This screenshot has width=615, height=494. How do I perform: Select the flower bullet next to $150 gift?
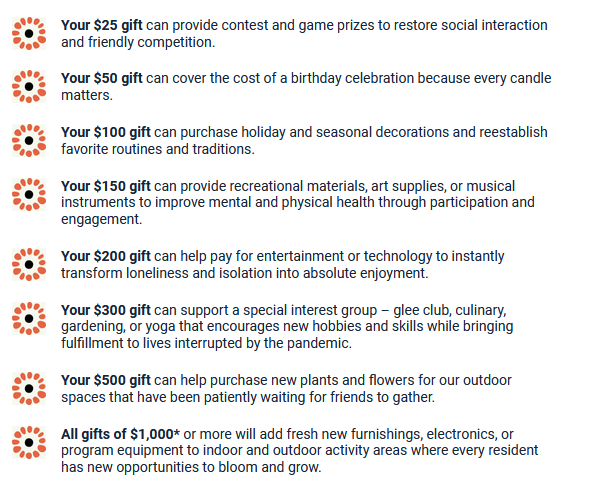(x=29, y=194)
